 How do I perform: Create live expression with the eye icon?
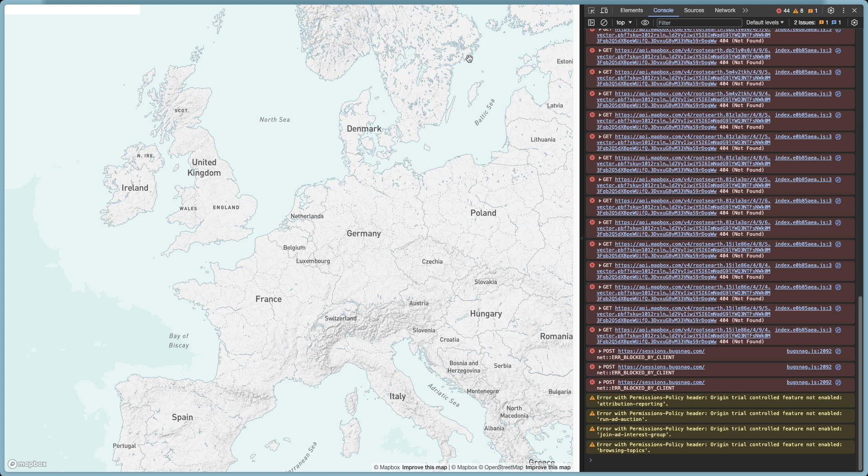pos(645,23)
